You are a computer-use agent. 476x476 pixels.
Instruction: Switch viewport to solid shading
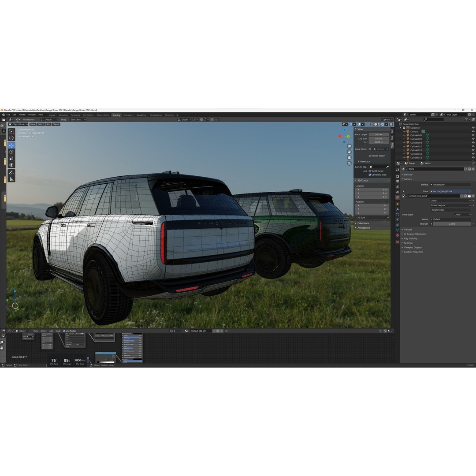click(x=376, y=124)
